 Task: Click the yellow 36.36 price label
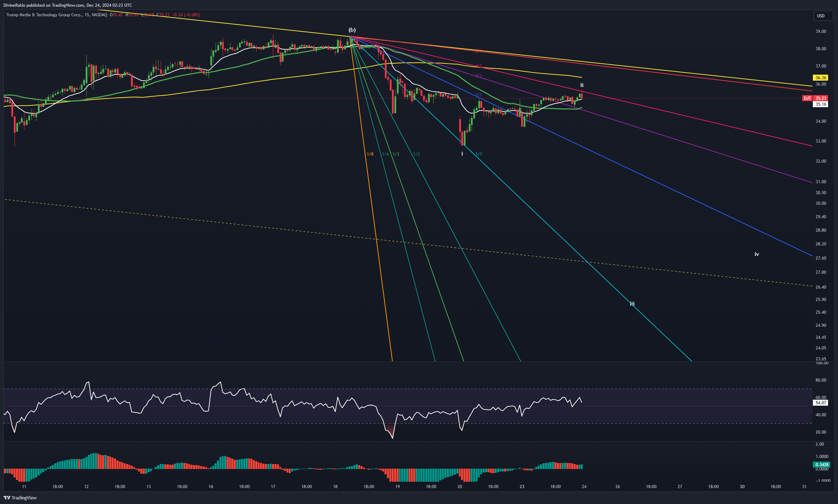pyautogui.click(x=821, y=78)
